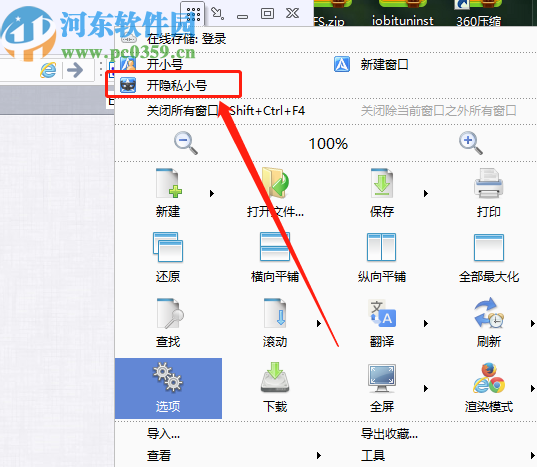The image size is (537, 467).
Task: Click the 保存 save icon
Action: tap(382, 183)
